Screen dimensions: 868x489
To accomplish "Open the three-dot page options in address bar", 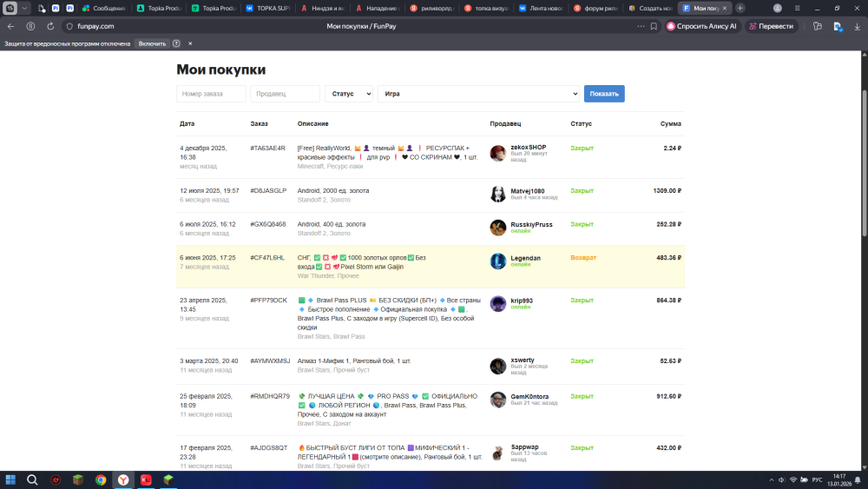I will point(641,26).
